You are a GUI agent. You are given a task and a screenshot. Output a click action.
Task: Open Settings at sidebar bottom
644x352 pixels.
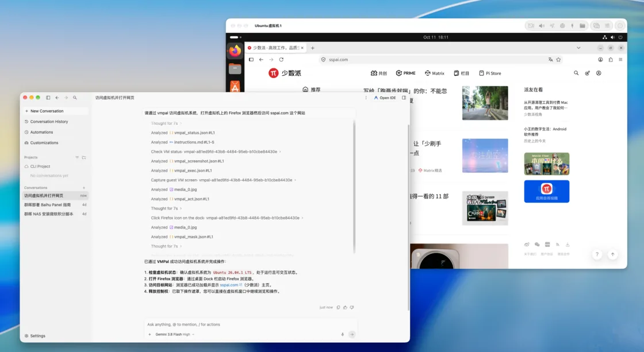(x=35, y=336)
